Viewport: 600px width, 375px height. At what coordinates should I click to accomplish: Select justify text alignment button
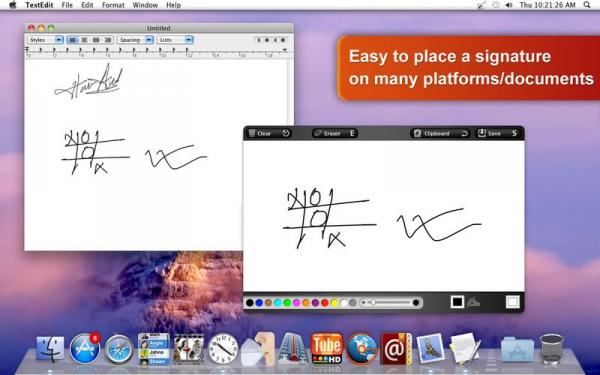[x=96, y=40]
